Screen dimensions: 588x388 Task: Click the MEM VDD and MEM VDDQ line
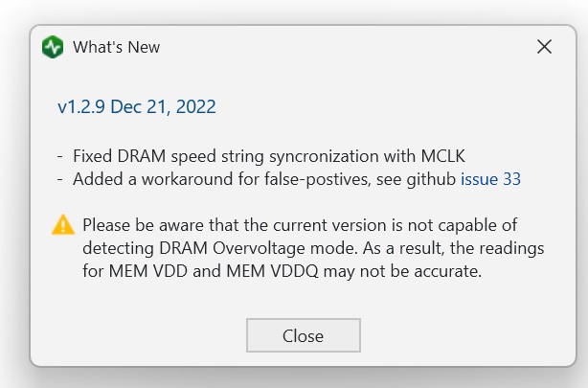(x=283, y=271)
